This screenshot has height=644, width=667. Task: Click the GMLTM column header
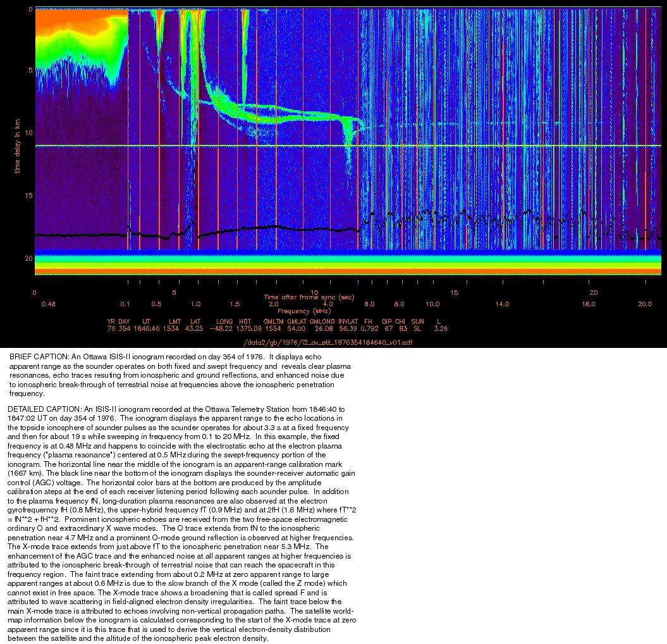tap(273, 321)
